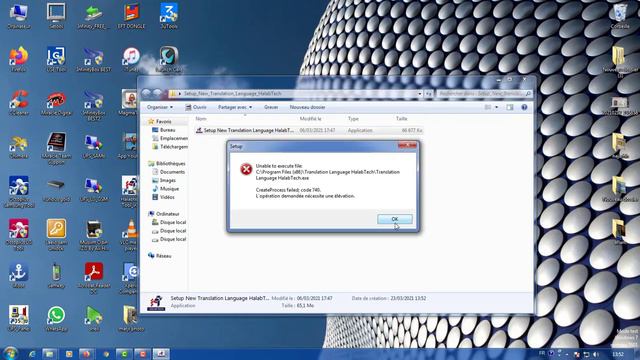The height and width of the screenshot is (360, 640).
Task: Click the Explorer refresh button
Action: (x=429, y=93)
